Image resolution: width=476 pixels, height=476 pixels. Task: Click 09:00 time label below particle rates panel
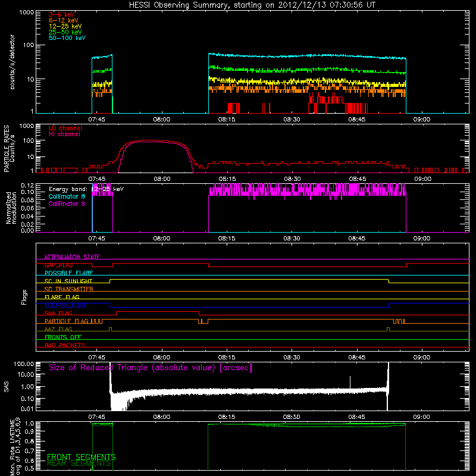[x=422, y=179]
